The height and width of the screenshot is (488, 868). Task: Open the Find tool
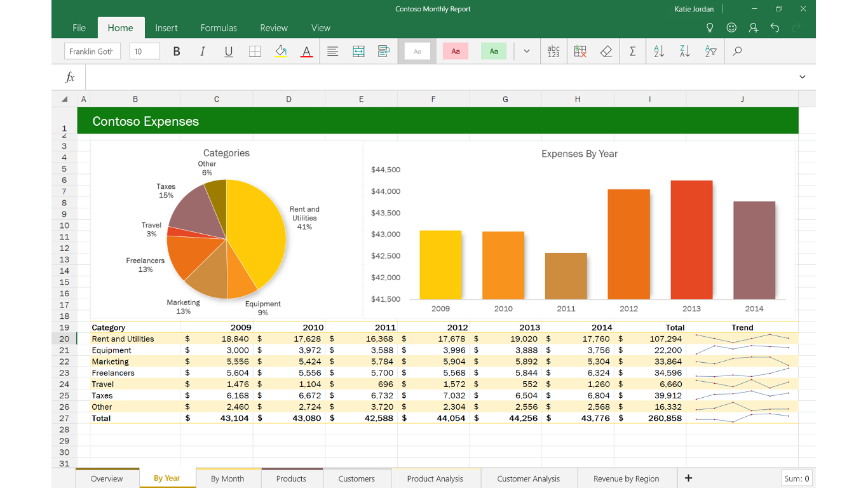coord(736,51)
